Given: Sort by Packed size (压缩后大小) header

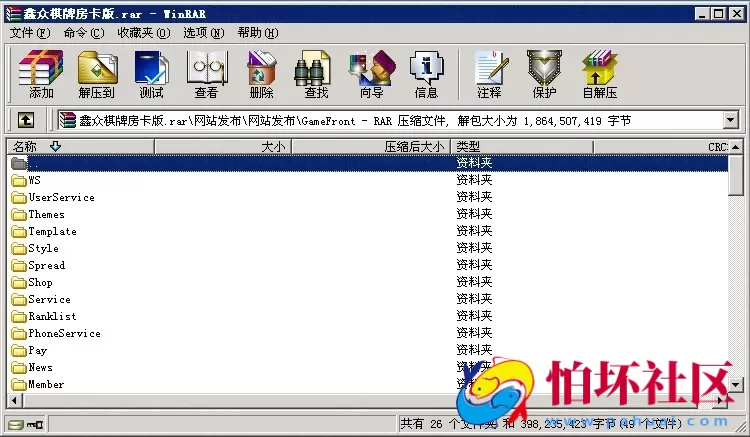Looking at the screenshot, I should [x=371, y=147].
